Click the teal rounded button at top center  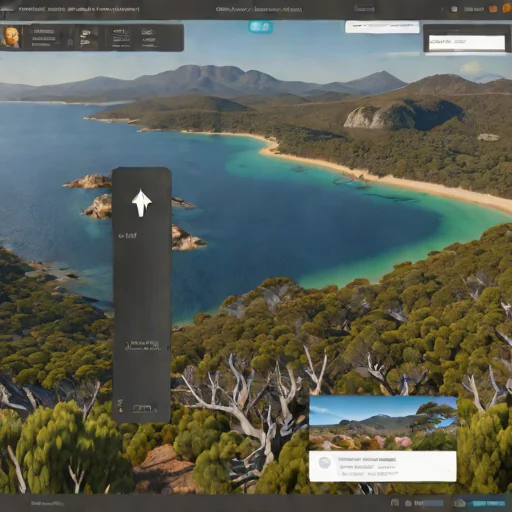[261, 26]
